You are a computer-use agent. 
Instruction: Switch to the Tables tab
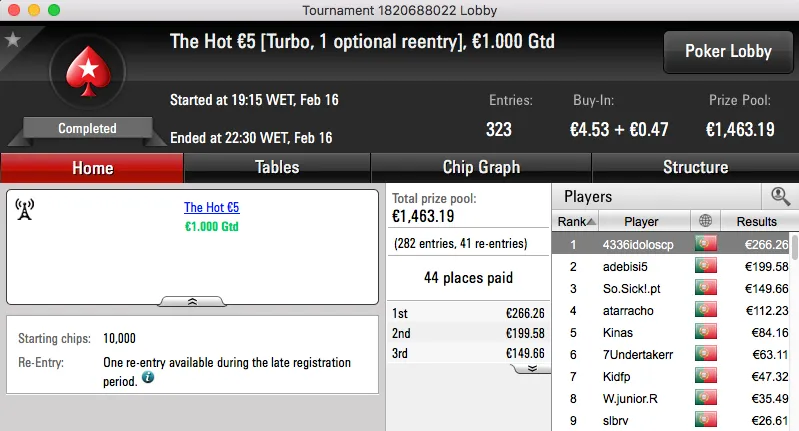[277, 167]
